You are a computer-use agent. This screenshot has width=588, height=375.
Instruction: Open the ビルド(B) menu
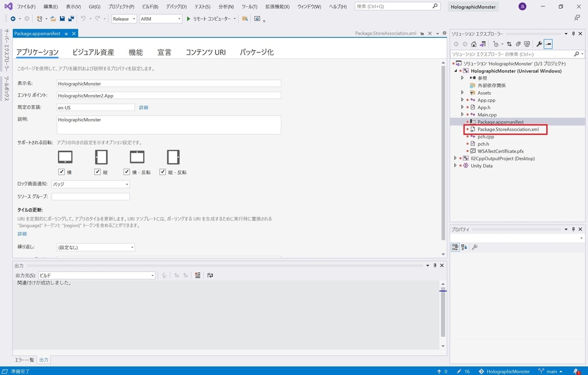coord(150,7)
